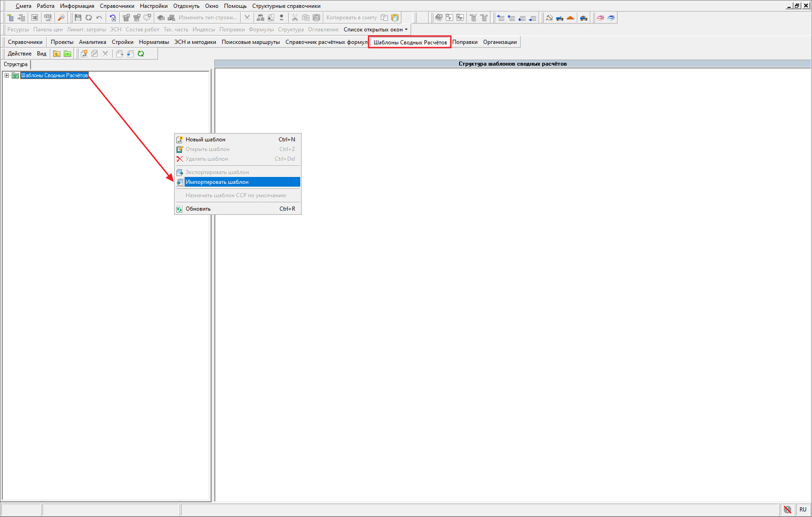
Task: Click the floppy disk save icon
Action: [x=78, y=18]
